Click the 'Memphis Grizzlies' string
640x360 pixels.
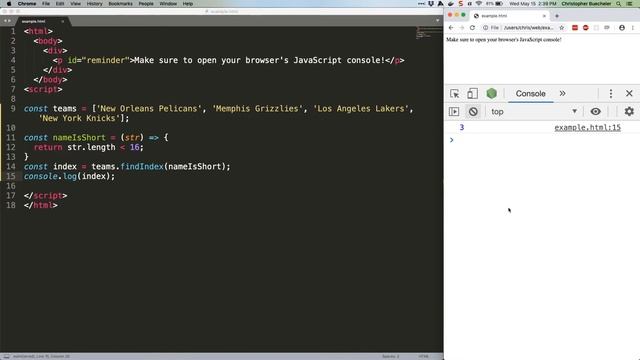coord(258,109)
